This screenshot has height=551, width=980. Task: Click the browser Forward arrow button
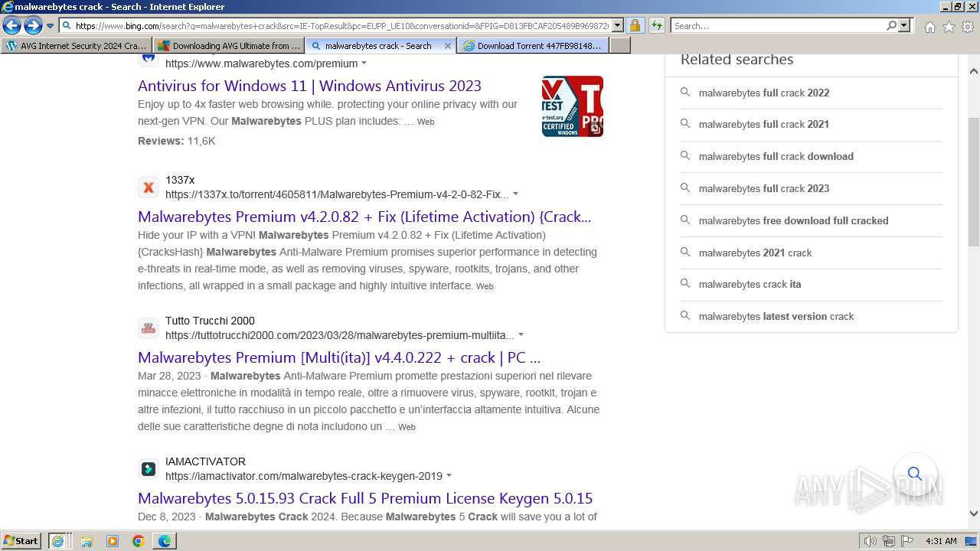tap(33, 26)
